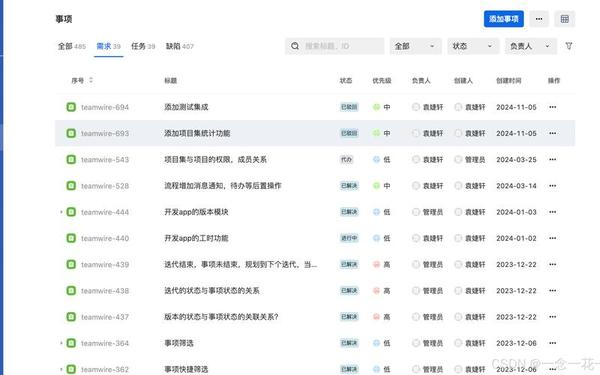Open the 已解决 status badge of teamwire-444
600x375 pixels.
349,212
